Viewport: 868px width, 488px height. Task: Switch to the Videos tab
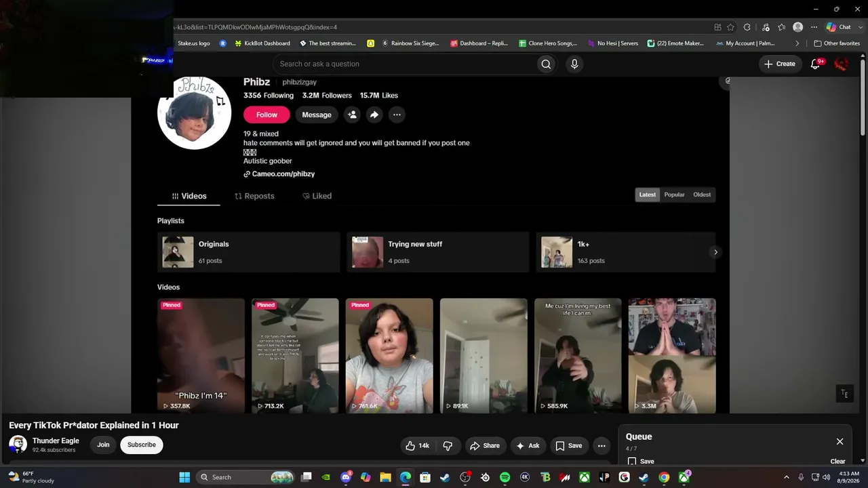coord(189,196)
